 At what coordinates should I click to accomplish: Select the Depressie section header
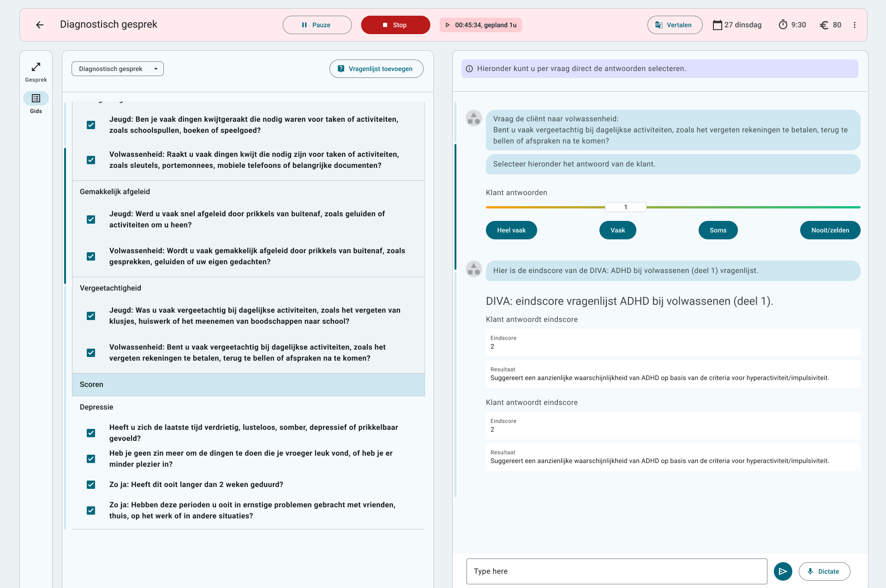tap(96, 407)
